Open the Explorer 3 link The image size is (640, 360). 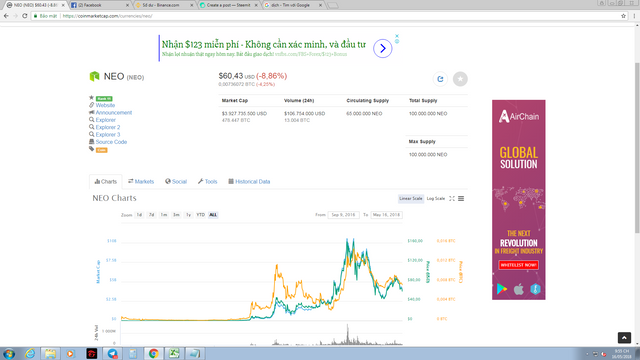108,135
